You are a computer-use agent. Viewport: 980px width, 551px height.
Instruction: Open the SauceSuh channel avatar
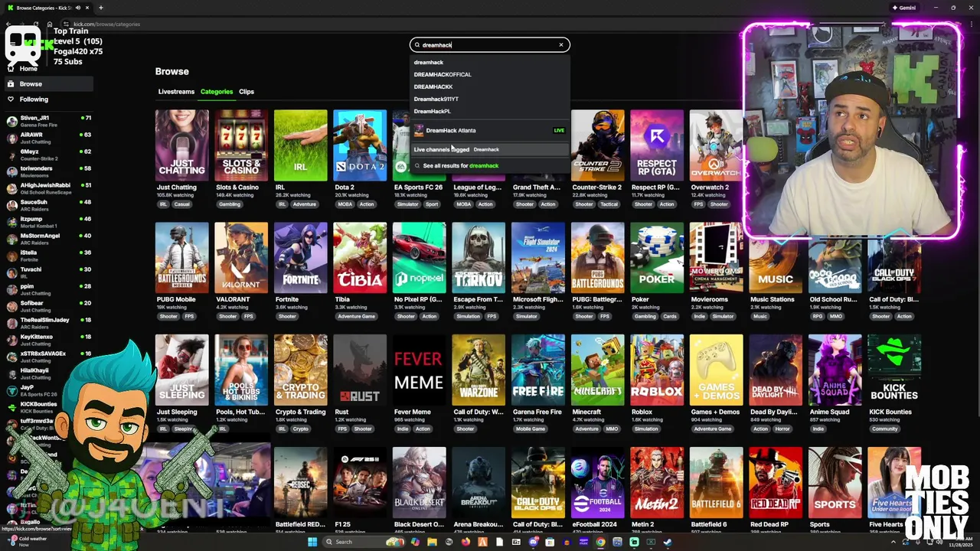click(x=11, y=205)
